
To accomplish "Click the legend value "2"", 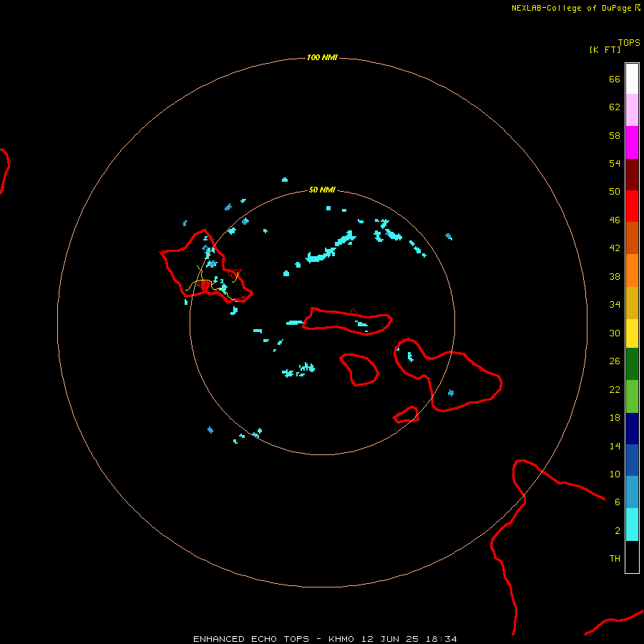I will tap(618, 531).
